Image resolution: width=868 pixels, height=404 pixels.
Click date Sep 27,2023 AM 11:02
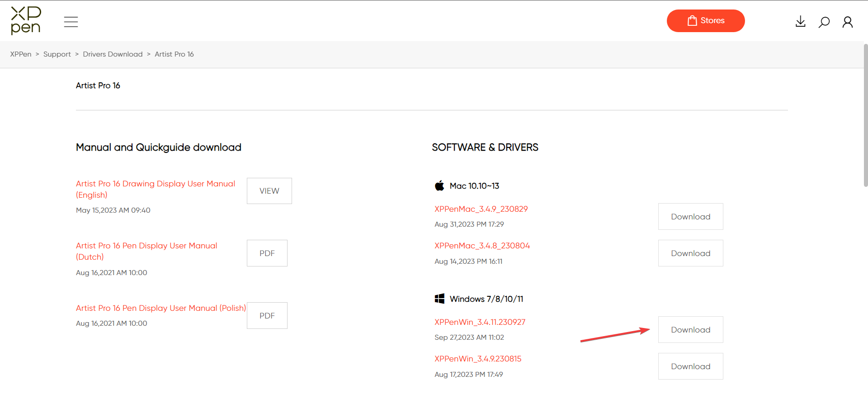pyautogui.click(x=469, y=337)
